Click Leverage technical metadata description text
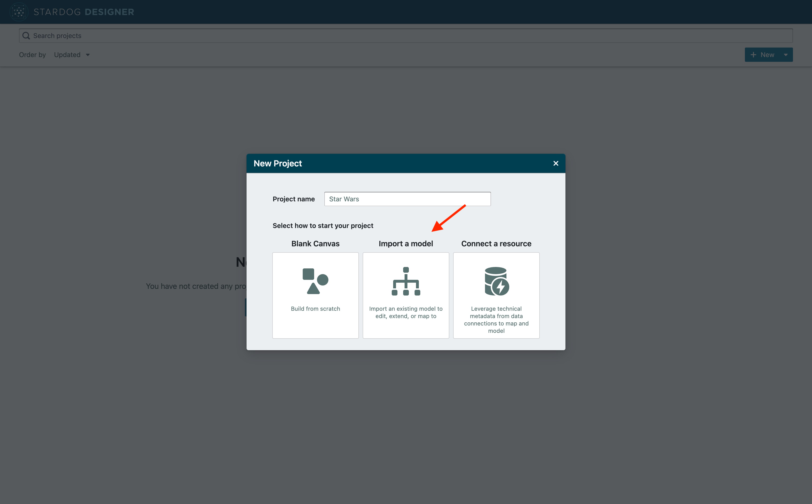 tap(496, 320)
